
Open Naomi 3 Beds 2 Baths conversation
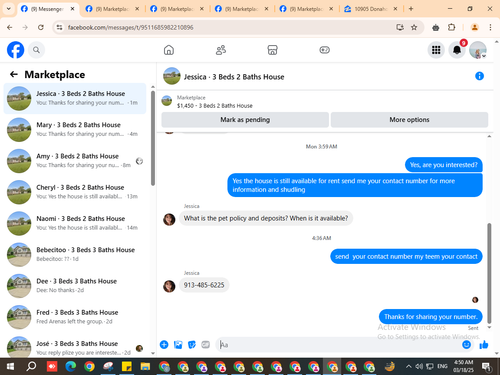coord(75,223)
